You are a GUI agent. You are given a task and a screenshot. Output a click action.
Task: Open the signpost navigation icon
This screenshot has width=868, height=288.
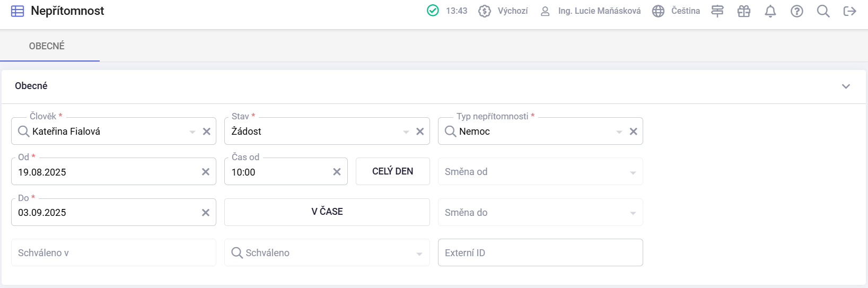(x=717, y=11)
